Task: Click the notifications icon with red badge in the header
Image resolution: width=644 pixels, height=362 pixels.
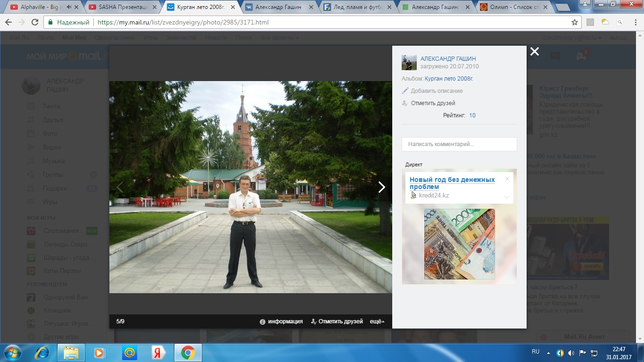Action: click(x=581, y=55)
